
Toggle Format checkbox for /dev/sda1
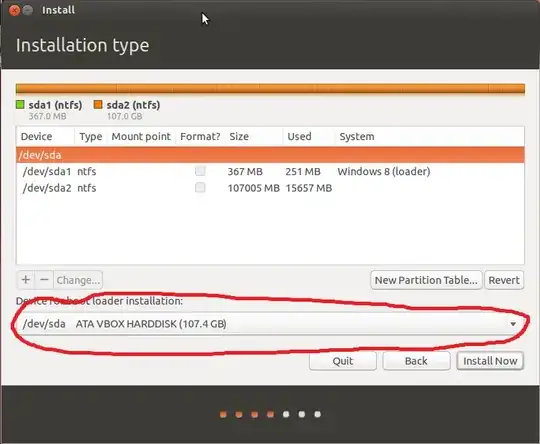point(200,171)
